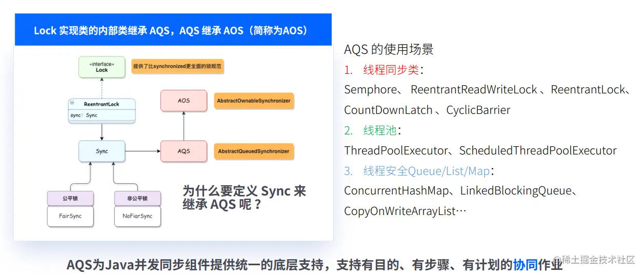The height and width of the screenshot is (274, 644).
Task: Click the 非公平锁 purple label
Action: pyautogui.click(x=137, y=198)
